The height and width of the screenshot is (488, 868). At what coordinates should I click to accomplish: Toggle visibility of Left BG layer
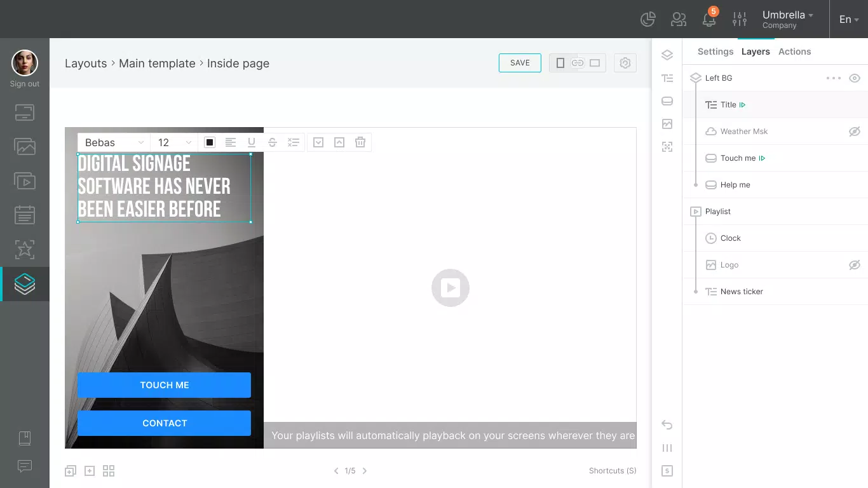click(855, 78)
